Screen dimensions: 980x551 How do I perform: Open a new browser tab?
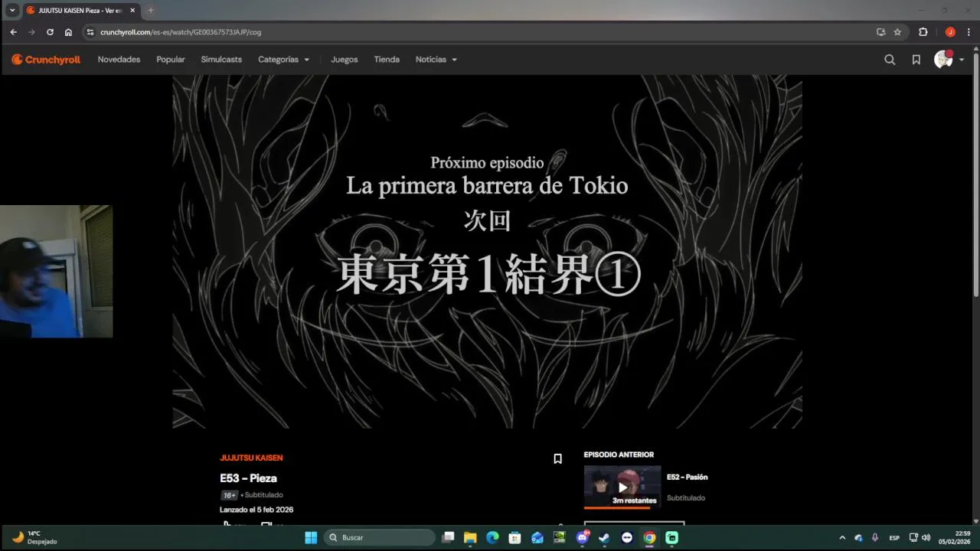click(150, 11)
